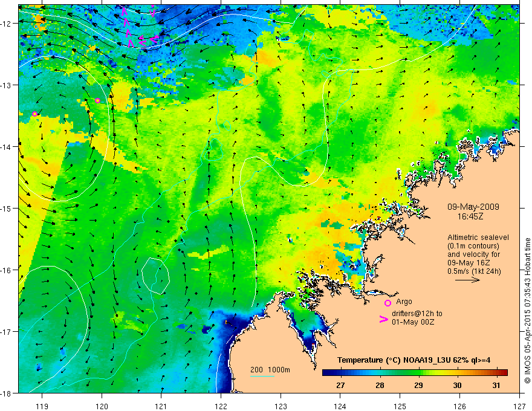Click the longitude label '127'
532x411 pixels.
519,407
